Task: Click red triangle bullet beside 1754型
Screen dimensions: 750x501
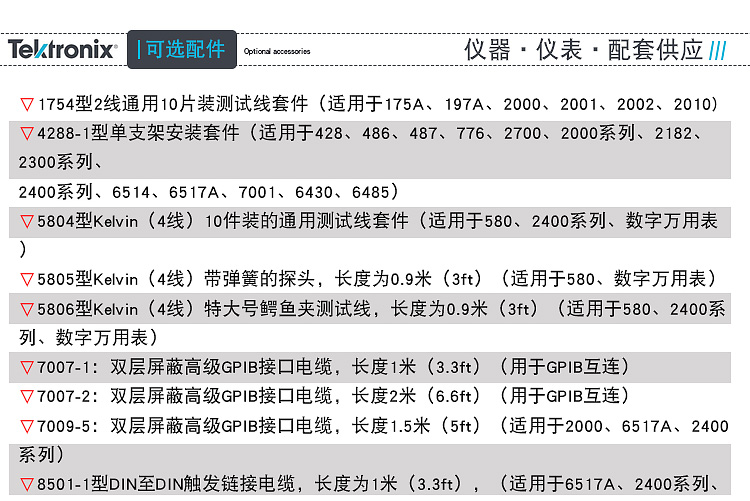Action: [x=27, y=104]
